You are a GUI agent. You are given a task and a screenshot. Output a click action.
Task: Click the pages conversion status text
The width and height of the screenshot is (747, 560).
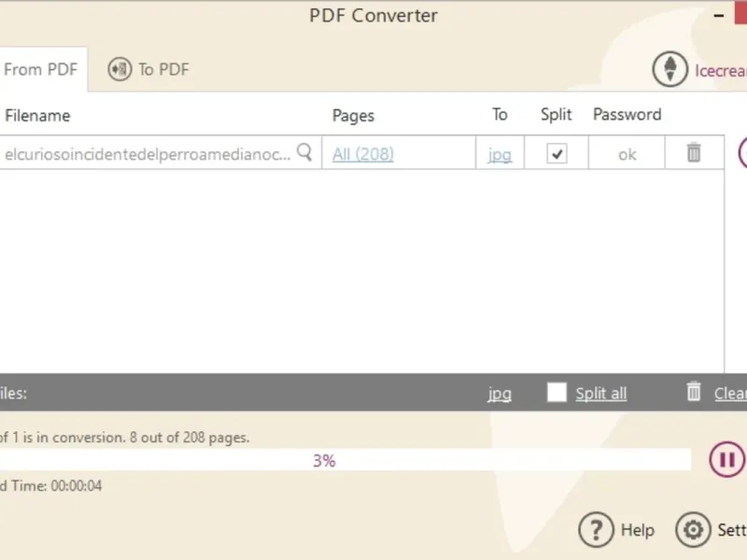124,437
